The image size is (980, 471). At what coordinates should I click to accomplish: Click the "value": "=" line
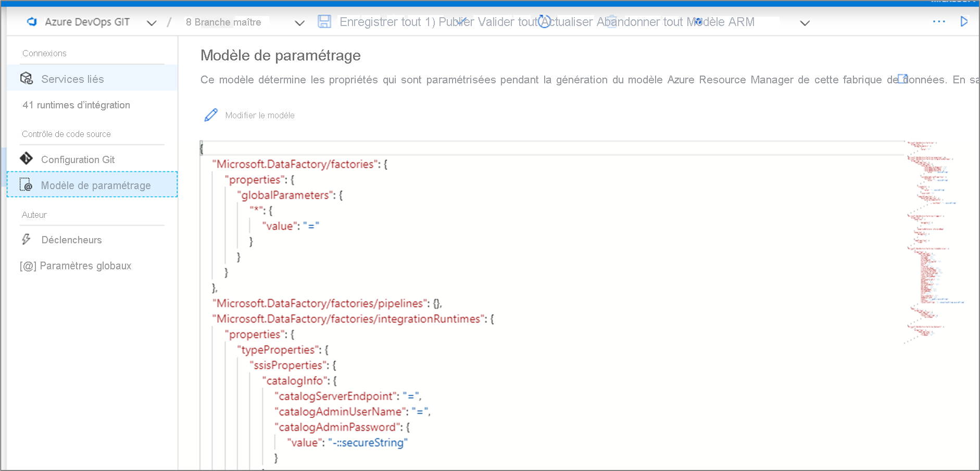click(x=291, y=226)
